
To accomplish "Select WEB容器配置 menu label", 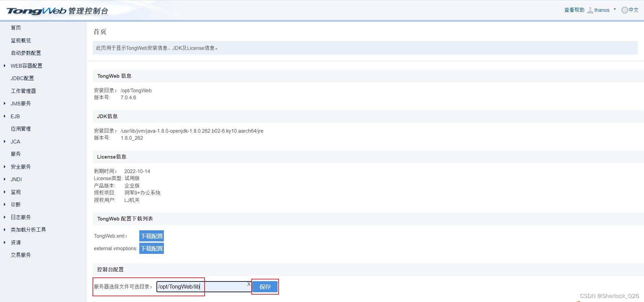I will pos(27,66).
